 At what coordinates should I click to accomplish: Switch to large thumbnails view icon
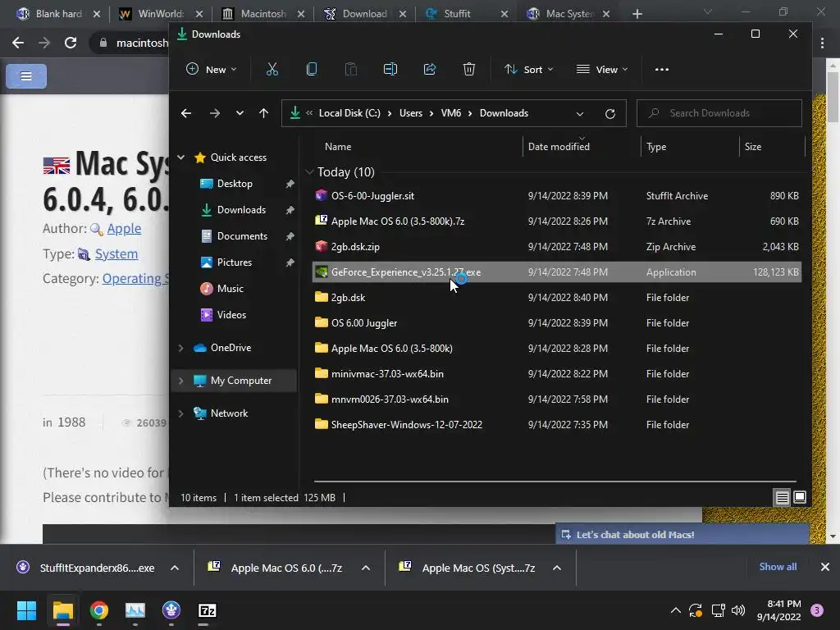(799, 498)
